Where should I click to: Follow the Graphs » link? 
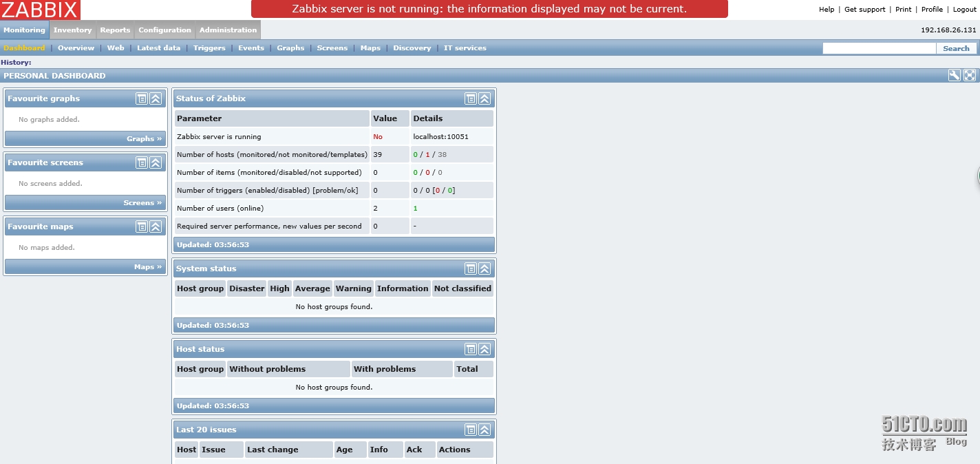[x=145, y=138]
